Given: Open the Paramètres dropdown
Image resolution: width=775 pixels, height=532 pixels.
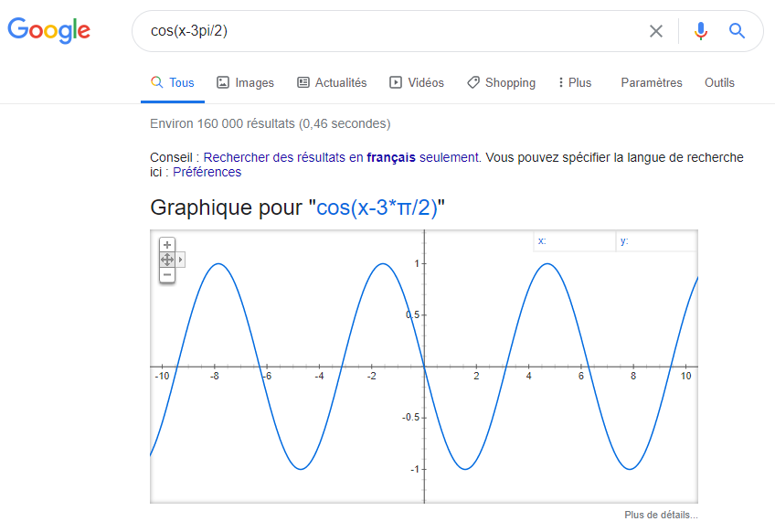Looking at the screenshot, I should click(651, 82).
